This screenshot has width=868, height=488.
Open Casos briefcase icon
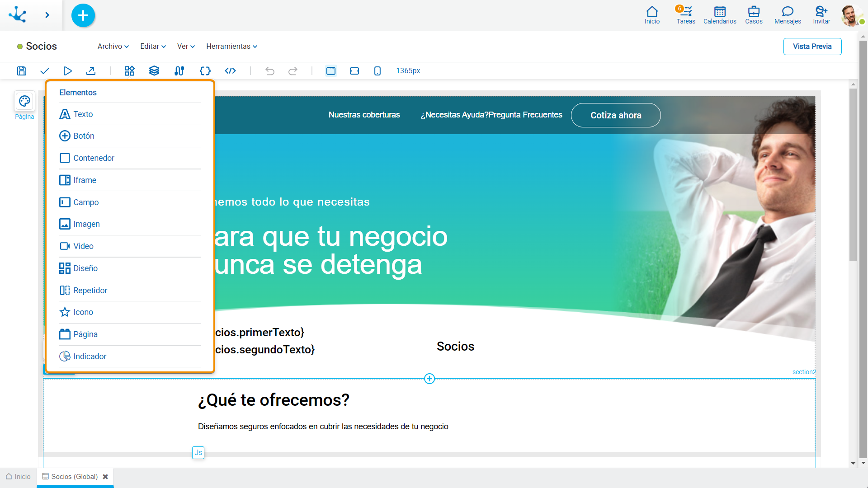click(754, 15)
